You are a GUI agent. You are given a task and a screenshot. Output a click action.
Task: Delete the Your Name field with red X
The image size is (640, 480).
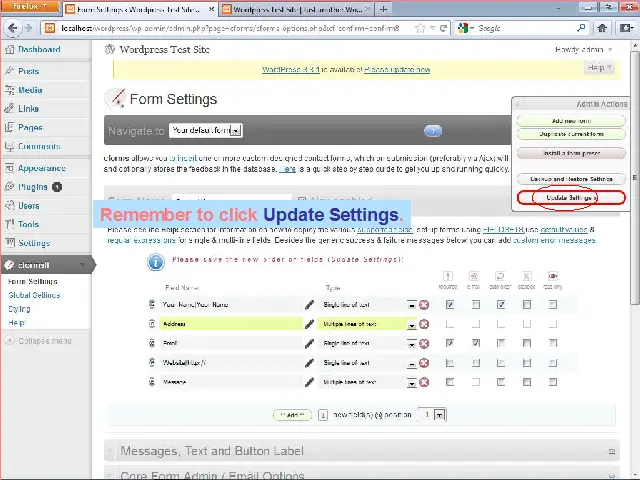424,305
